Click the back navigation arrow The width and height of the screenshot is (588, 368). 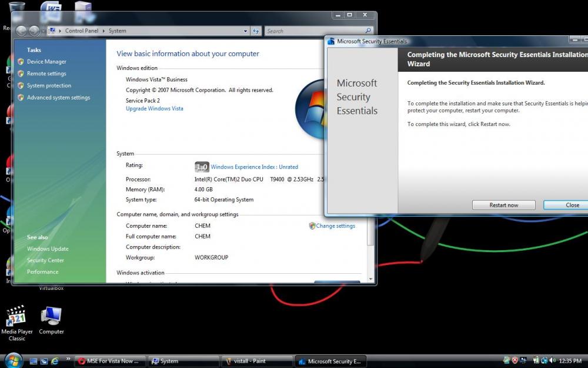[22, 31]
